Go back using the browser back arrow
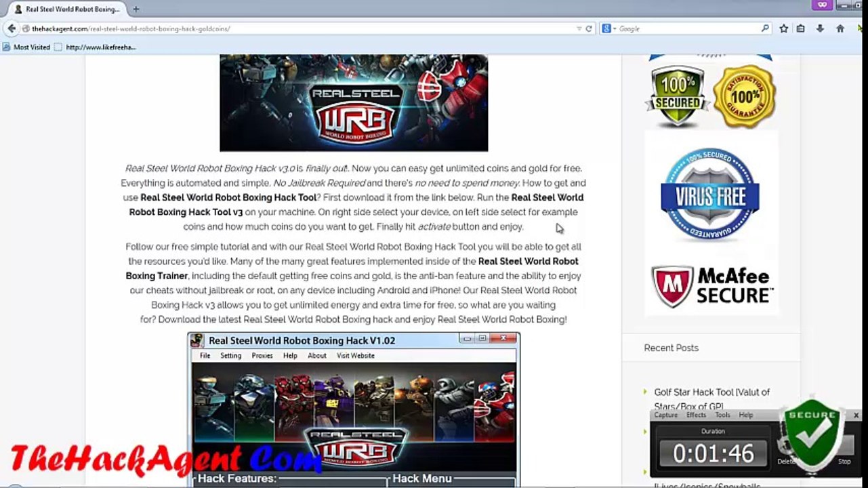The height and width of the screenshot is (488, 868). coord(11,28)
